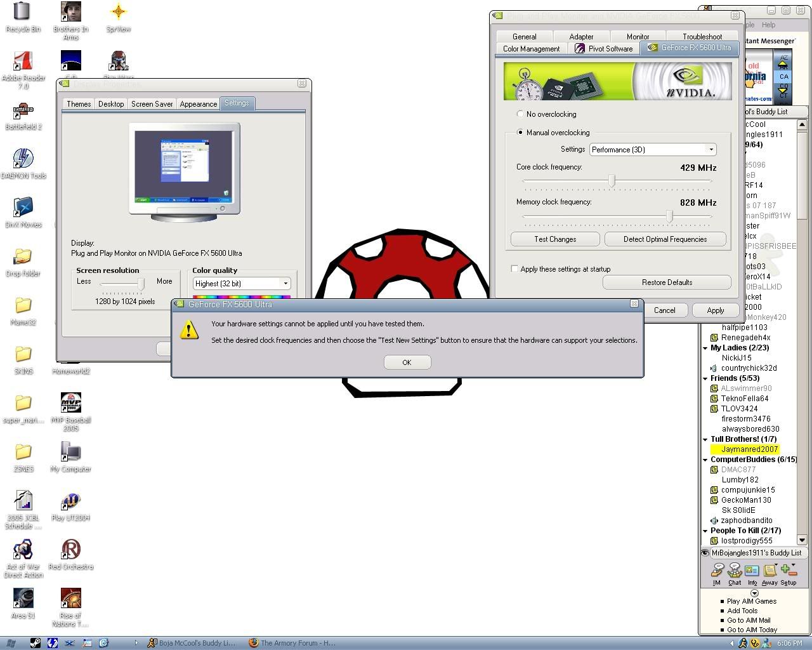Click the Screen resolution slider handle
812x650 pixels.
141,283
